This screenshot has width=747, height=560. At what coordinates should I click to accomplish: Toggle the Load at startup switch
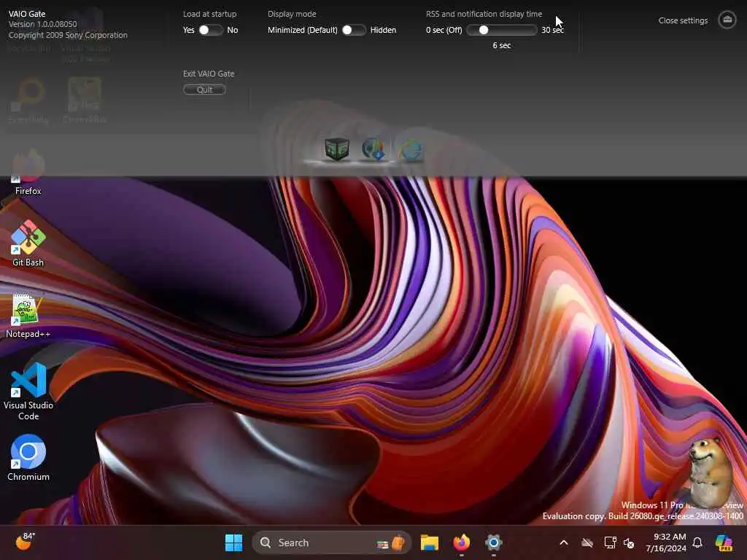pos(211,30)
